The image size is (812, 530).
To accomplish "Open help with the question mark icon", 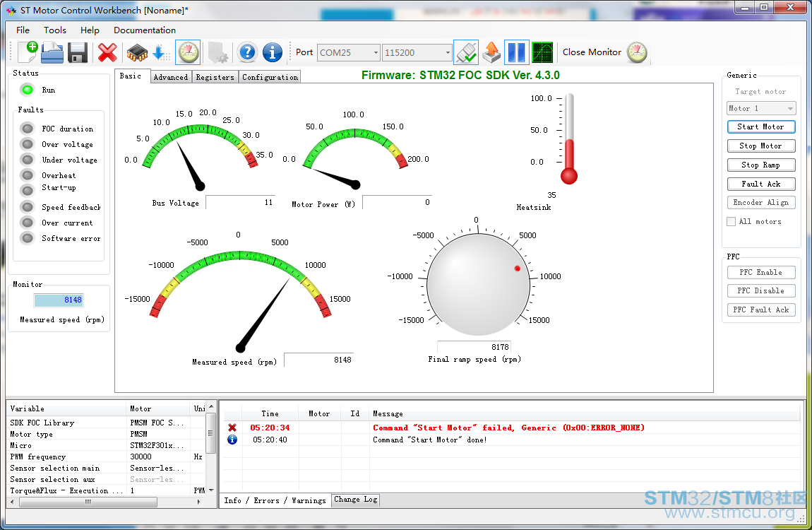I will tap(248, 52).
